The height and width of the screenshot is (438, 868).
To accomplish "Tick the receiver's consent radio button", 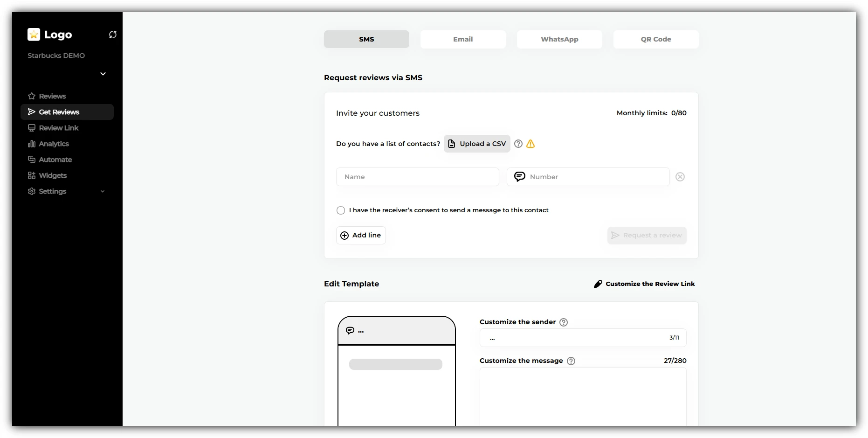I will [341, 210].
